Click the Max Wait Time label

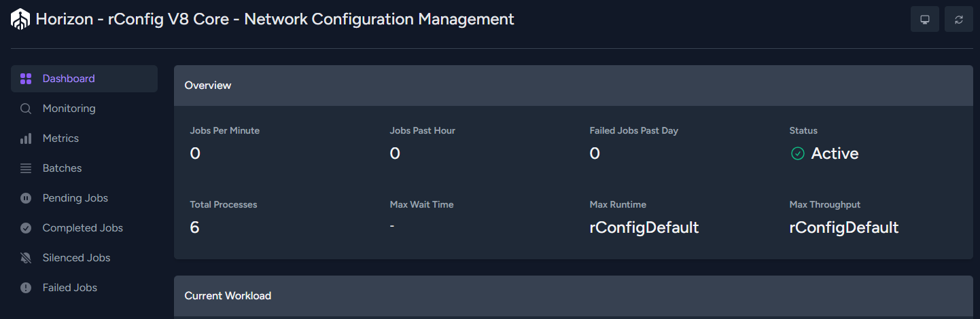(422, 204)
